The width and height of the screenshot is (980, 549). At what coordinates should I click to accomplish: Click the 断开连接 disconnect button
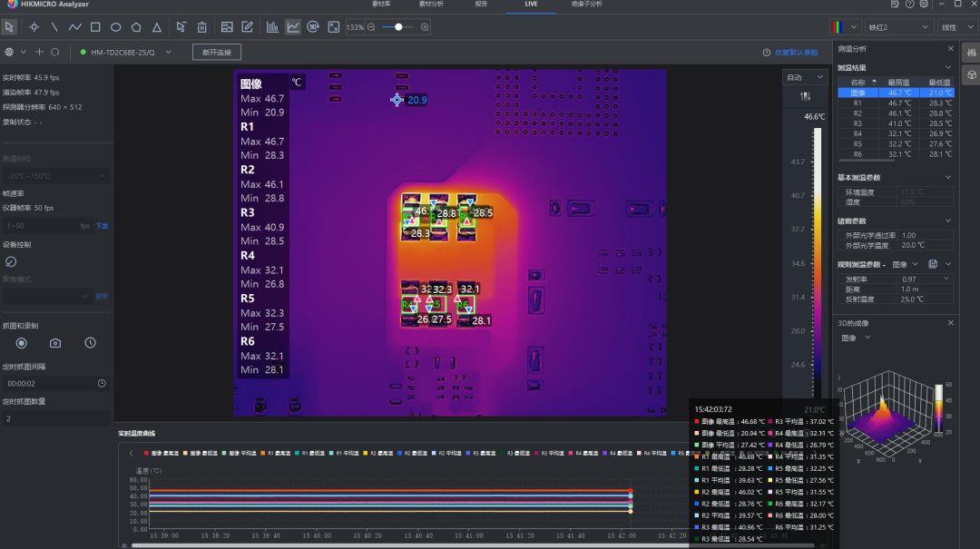[x=216, y=53]
